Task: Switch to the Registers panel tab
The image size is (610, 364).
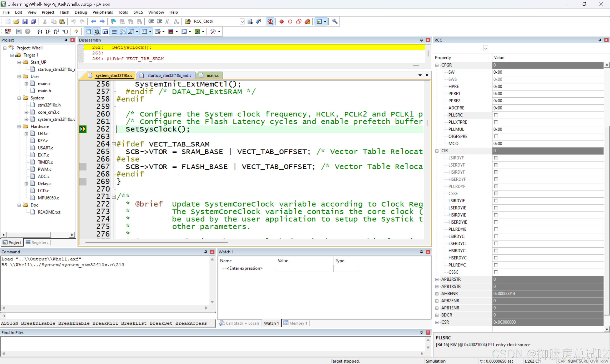Action: click(37, 242)
